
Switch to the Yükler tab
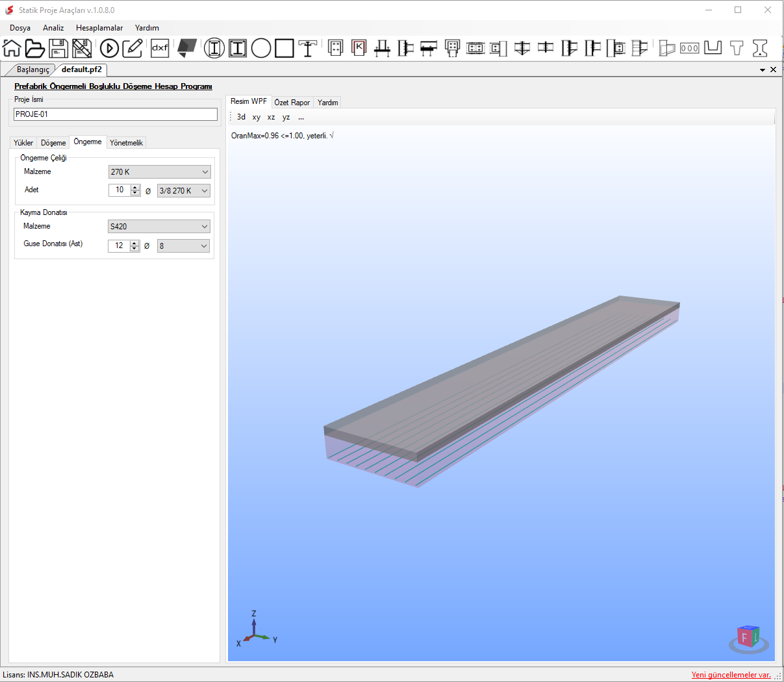tap(23, 143)
